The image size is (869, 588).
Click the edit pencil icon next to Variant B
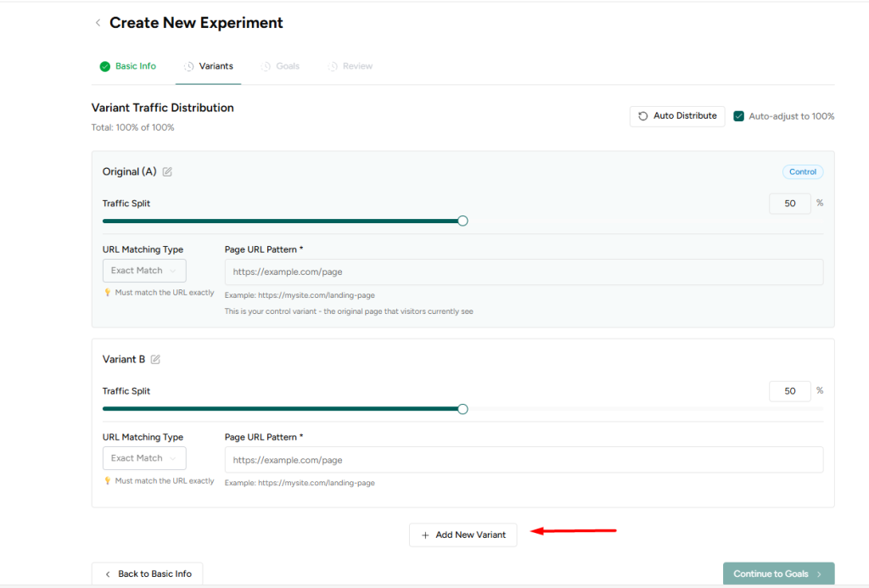pos(155,360)
